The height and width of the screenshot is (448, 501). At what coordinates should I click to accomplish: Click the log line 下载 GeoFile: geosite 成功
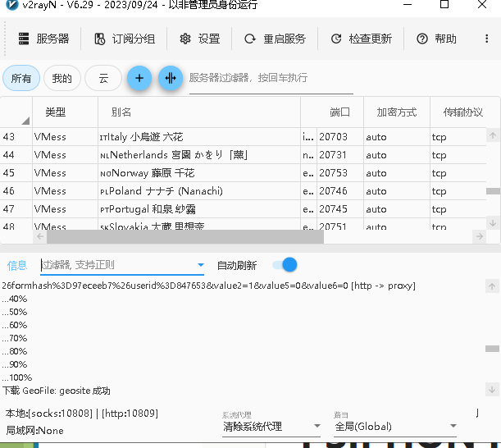click(x=57, y=391)
